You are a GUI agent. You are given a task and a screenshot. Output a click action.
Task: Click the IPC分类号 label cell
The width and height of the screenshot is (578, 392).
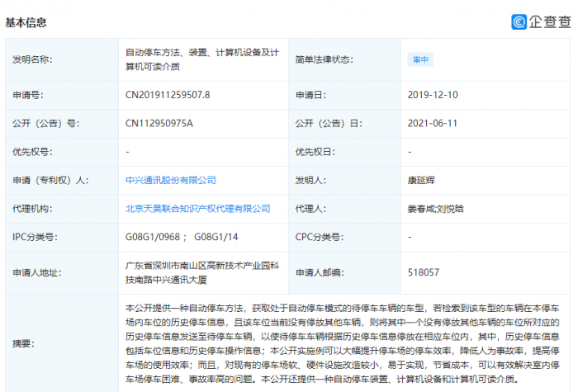(x=62, y=237)
